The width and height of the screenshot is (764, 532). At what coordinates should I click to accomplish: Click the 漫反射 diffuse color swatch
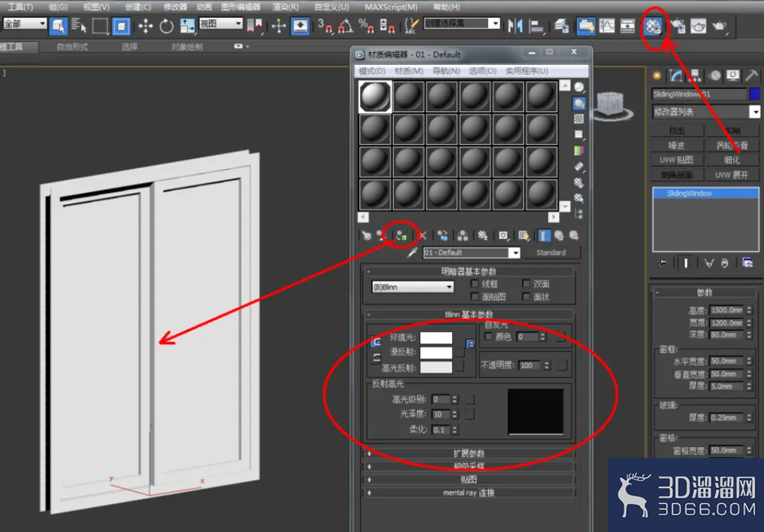pyautogui.click(x=436, y=352)
